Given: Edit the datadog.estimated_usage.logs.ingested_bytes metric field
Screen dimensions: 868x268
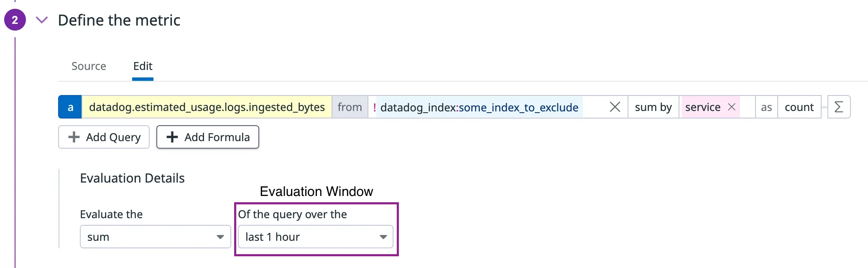Looking at the screenshot, I should tap(207, 107).
